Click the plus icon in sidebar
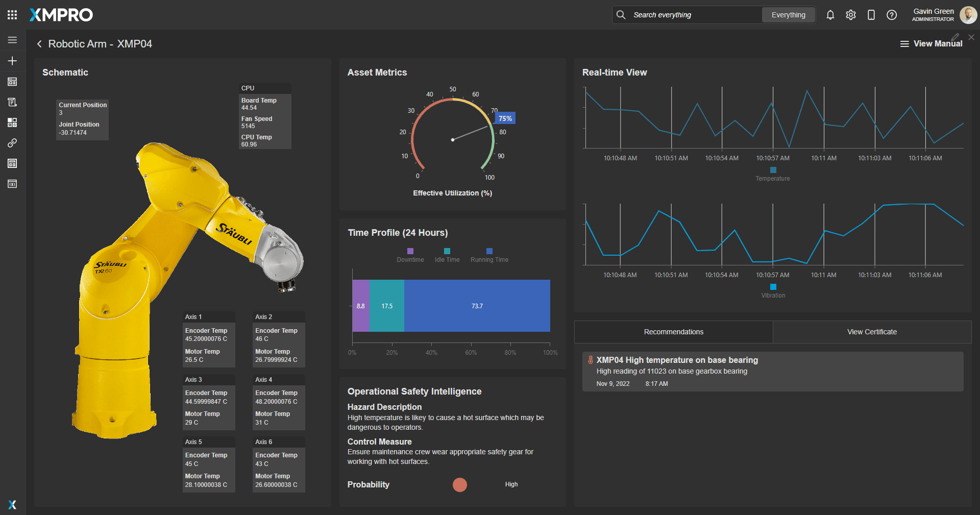This screenshot has width=980, height=515. point(12,61)
